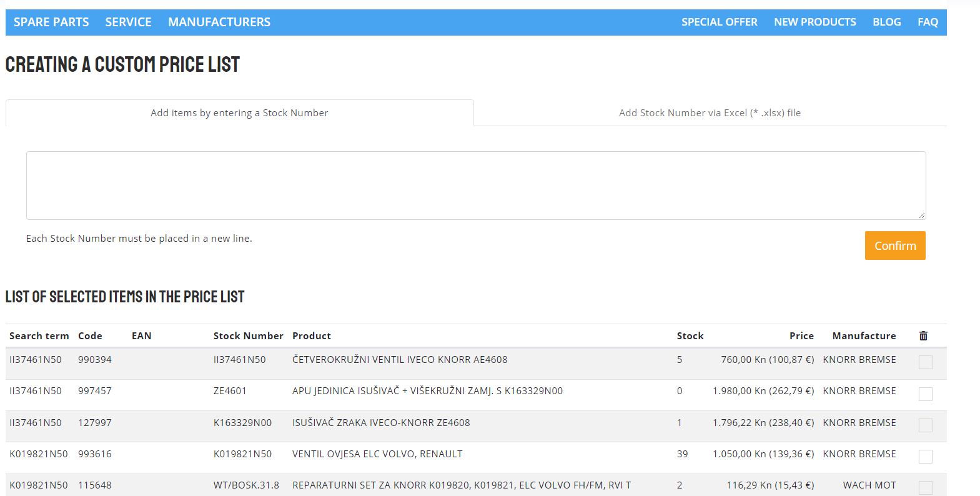Click the code 997457
980x496 pixels.
[x=95, y=391]
